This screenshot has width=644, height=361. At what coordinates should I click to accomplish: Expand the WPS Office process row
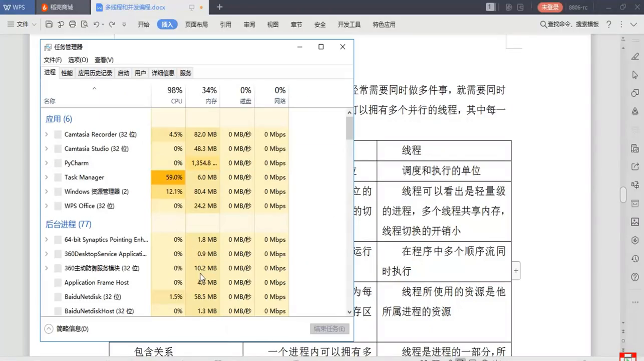(x=47, y=206)
